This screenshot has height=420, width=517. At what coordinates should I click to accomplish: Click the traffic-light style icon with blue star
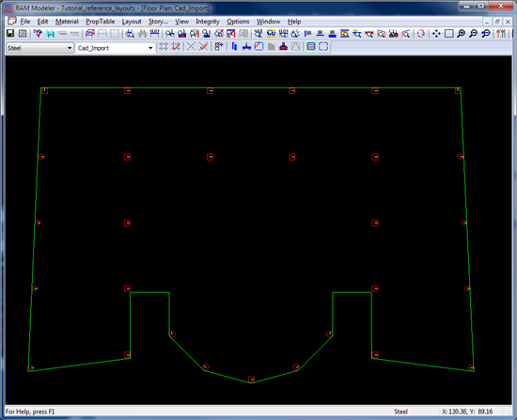pyautogui.click(x=219, y=46)
